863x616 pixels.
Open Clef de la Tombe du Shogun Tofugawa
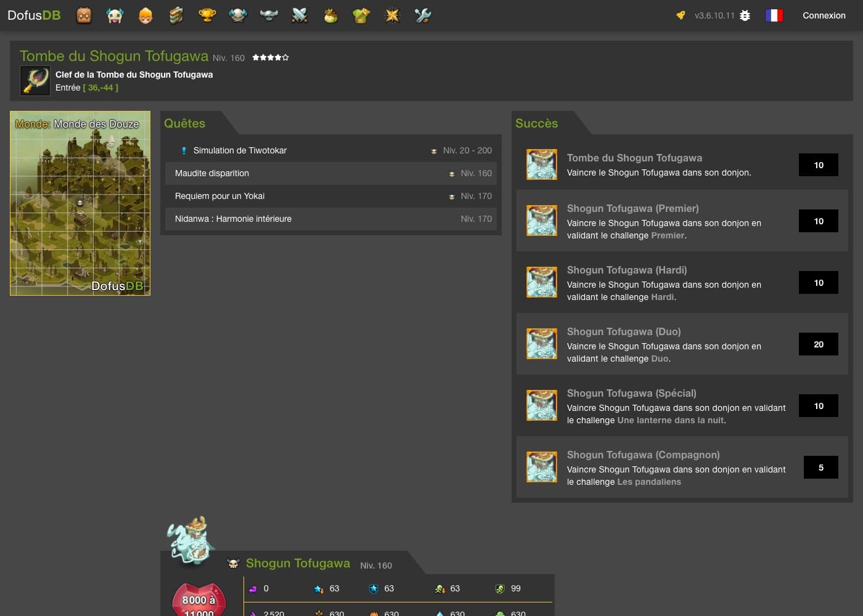click(x=134, y=75)
